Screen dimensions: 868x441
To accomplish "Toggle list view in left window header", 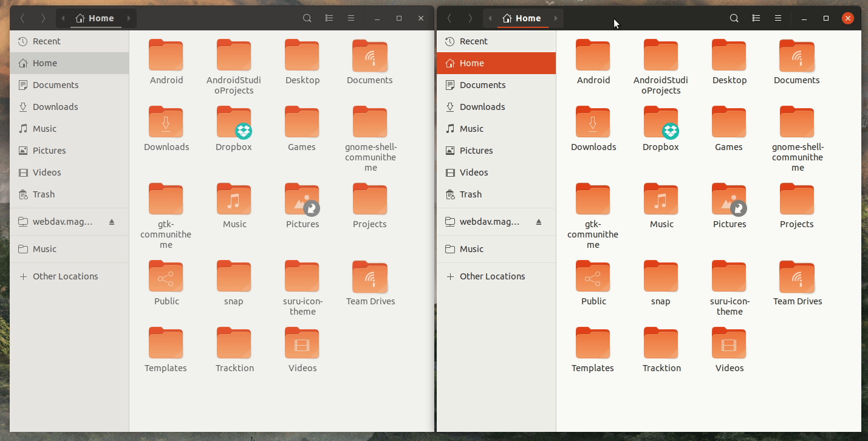I will pyautogui.click(x=329, y=18).
